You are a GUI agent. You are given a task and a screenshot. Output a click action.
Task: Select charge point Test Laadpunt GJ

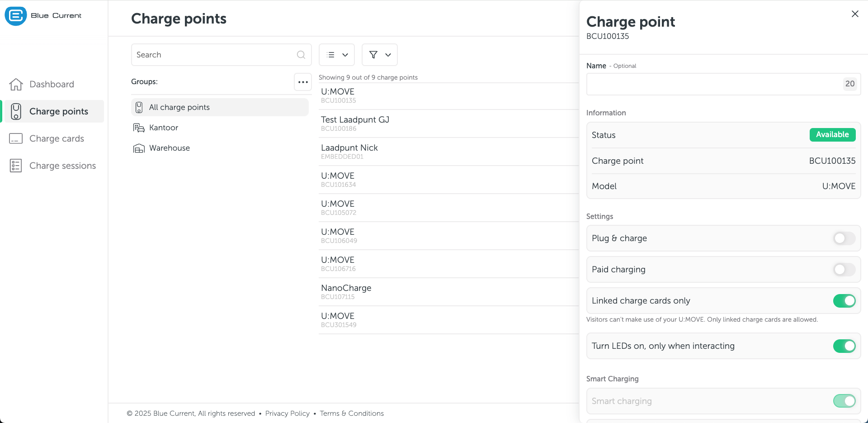point(448,124)
